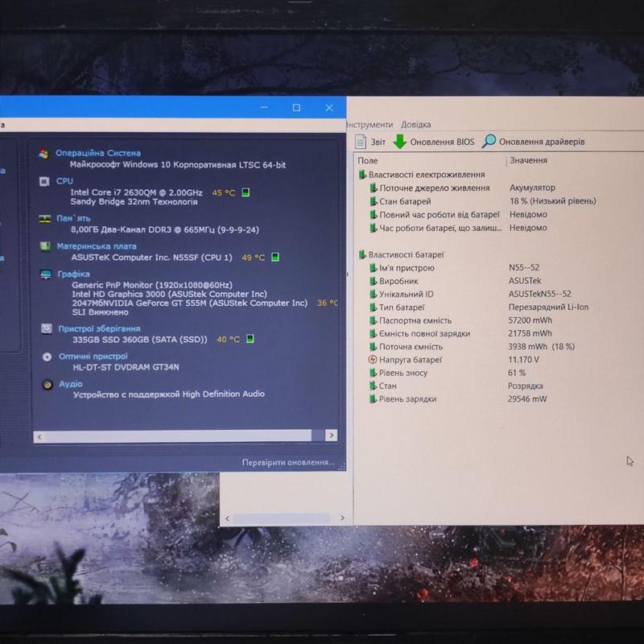Open the Пристрої зберігання section link
644x644 pixels.
coord(99,328)
